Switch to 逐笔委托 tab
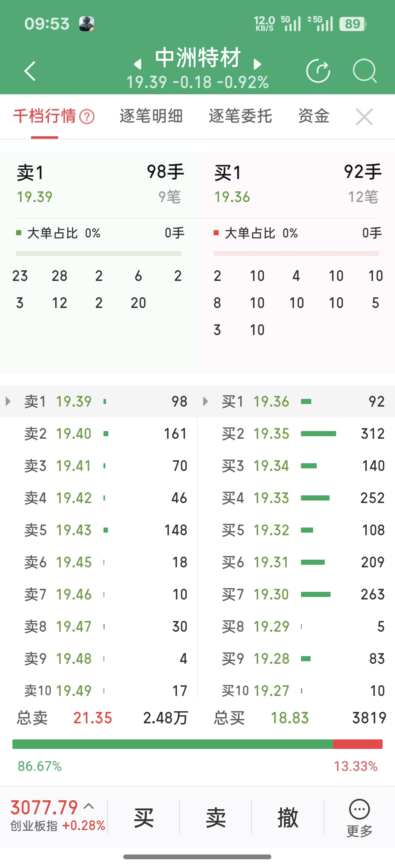Viewport: 395px width, 868px height. point(240,116)
